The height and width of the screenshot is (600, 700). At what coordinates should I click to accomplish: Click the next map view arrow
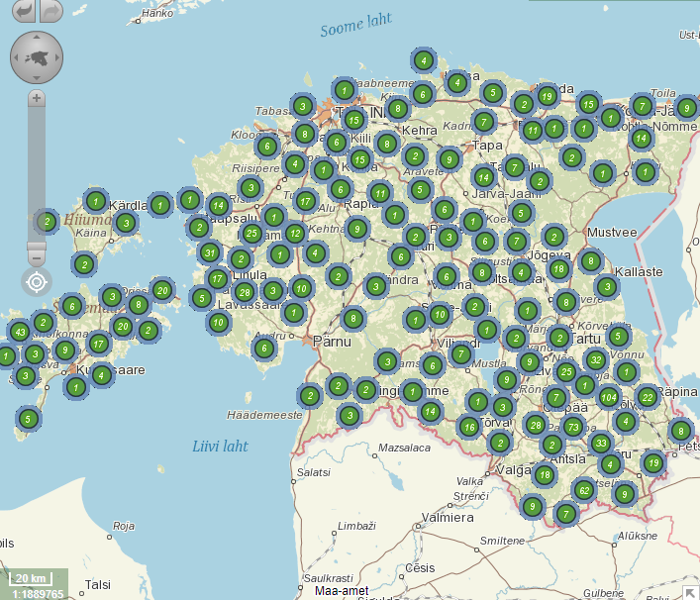50,11
